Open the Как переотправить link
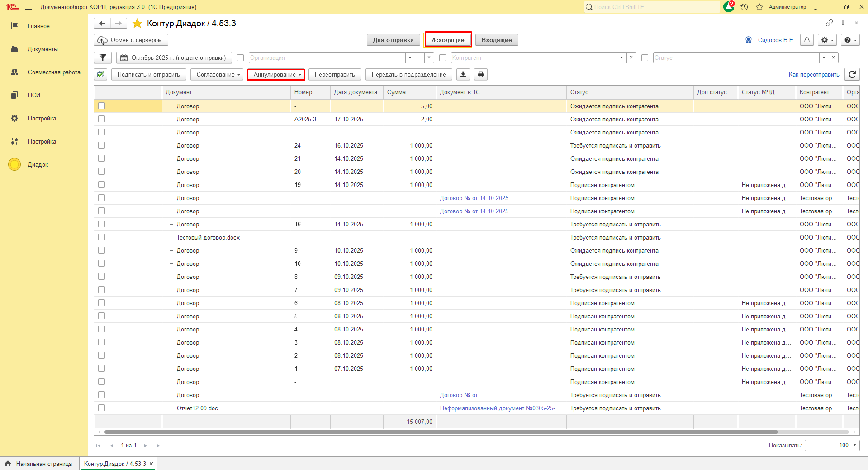 point(814,74)
